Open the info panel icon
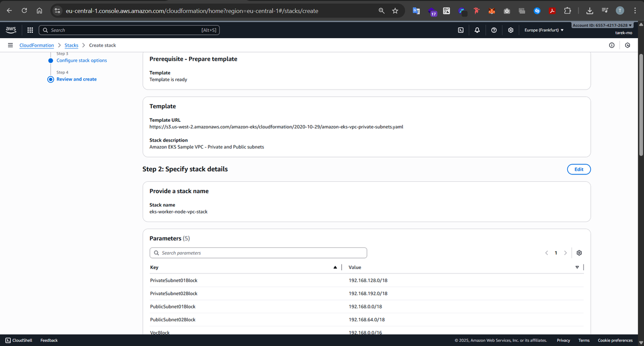This screenshot has width=644, height=346. click(612, 45)
